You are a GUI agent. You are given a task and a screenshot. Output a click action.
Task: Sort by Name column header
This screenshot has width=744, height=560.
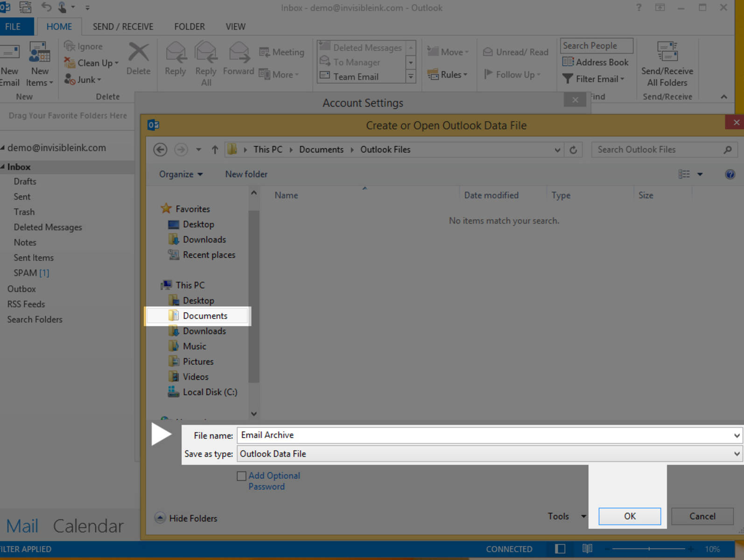[286, 195]
